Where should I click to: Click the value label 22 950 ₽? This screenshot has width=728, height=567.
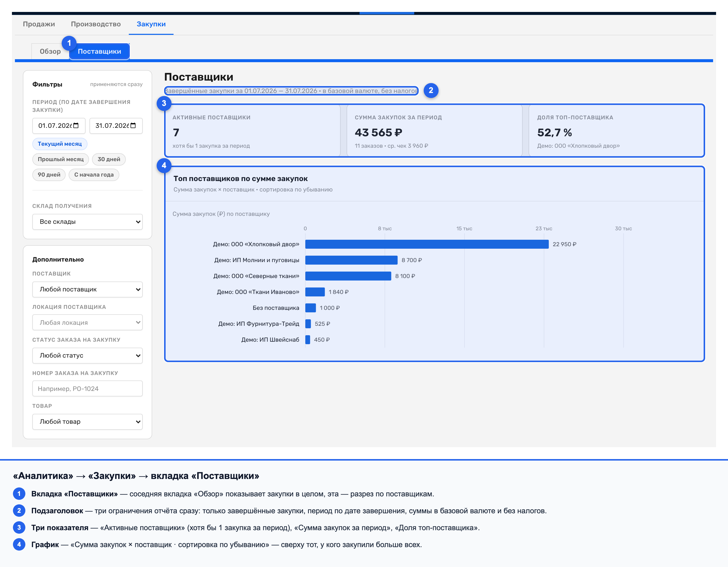(564, 244)
